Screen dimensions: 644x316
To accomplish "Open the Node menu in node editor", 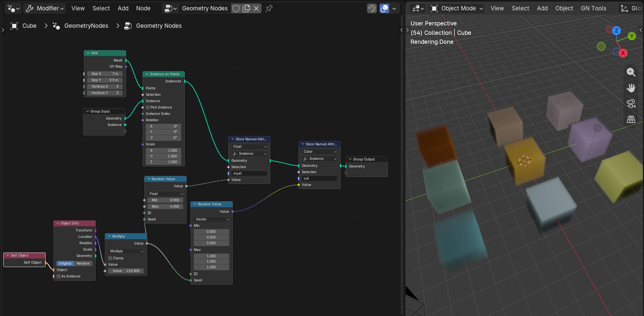I will pyautogui.click(x=143, y=8).
